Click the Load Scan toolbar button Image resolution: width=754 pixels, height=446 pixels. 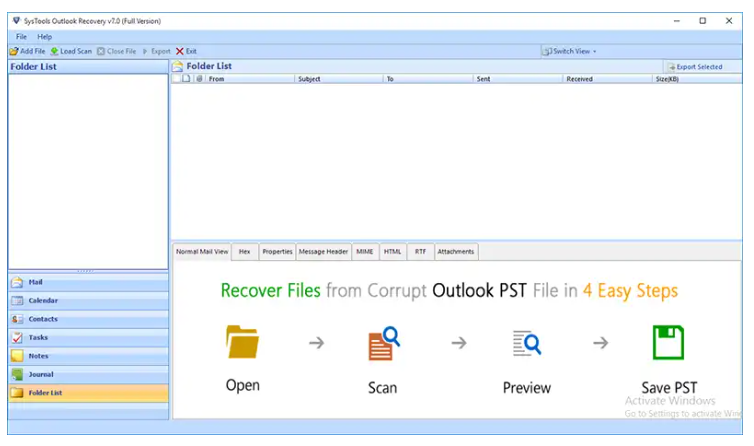click(x=71, y=51)
